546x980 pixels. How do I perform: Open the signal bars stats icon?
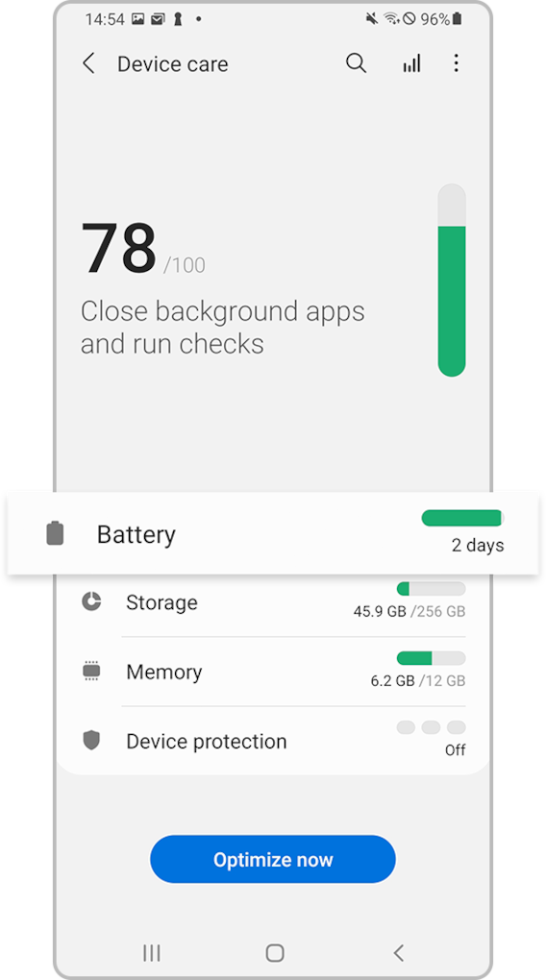pos(411,63)
